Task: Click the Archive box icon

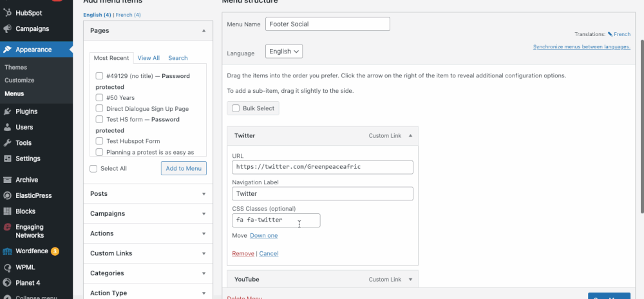Action: (x=7, y=180)
